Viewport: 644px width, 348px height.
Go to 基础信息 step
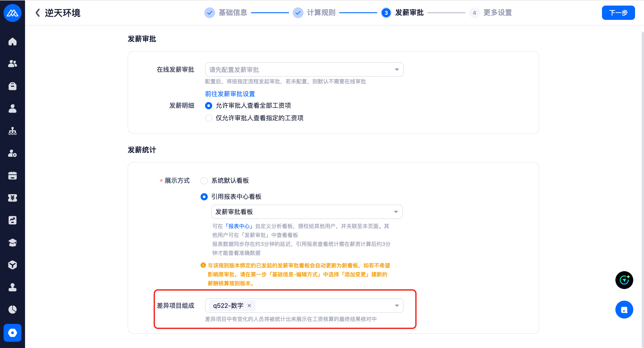click(233, 13)
